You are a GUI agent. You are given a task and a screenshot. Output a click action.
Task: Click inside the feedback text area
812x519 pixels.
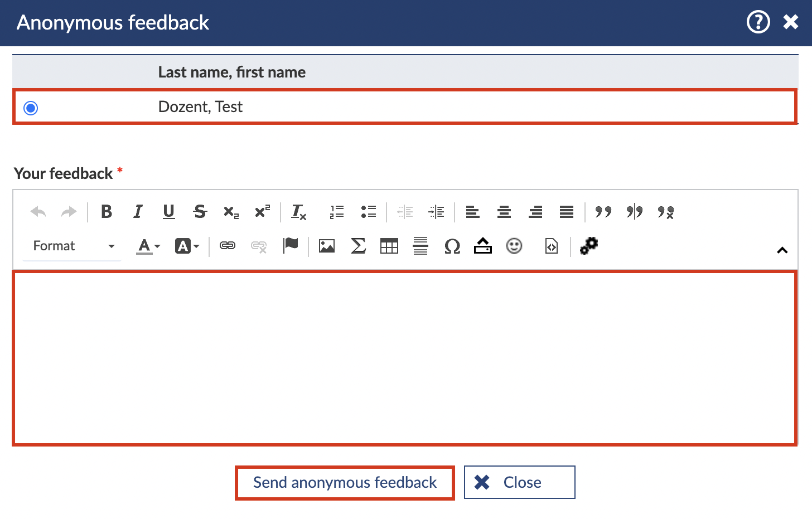[x=405, y=358]
